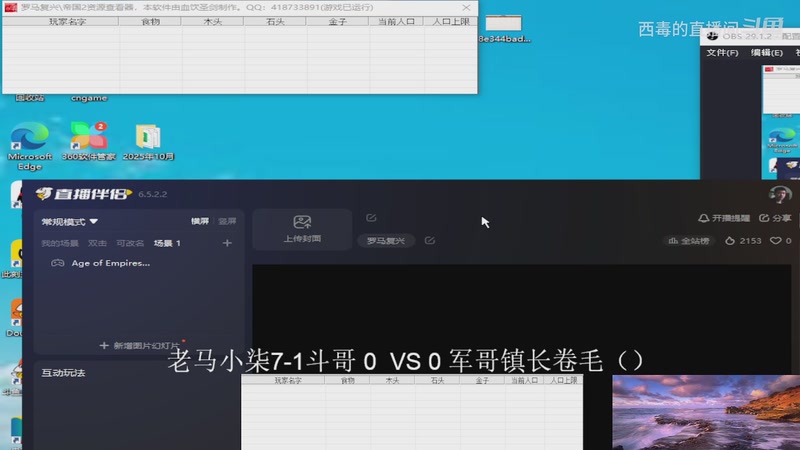Viewport: 800px width, 450px height.
Task: Click edit icon next to 罗马复兴 tag
Action: pos(430,241)
